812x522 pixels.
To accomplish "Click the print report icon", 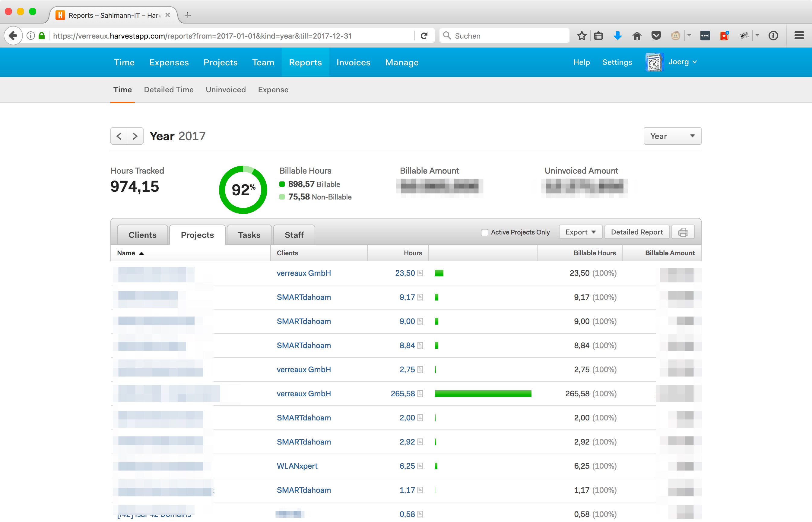I will point(683,232).
